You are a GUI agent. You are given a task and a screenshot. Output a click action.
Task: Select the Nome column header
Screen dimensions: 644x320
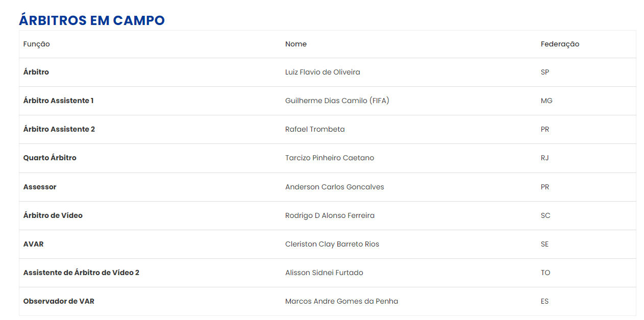pyautogui.click(x=296, y=44)
